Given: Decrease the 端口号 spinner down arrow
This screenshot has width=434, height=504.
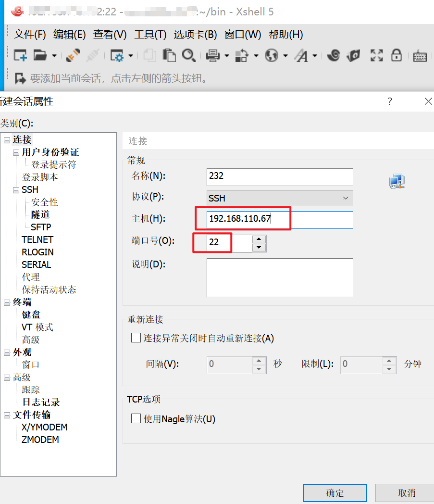Looking at the screenshot, I should [259, 248].
